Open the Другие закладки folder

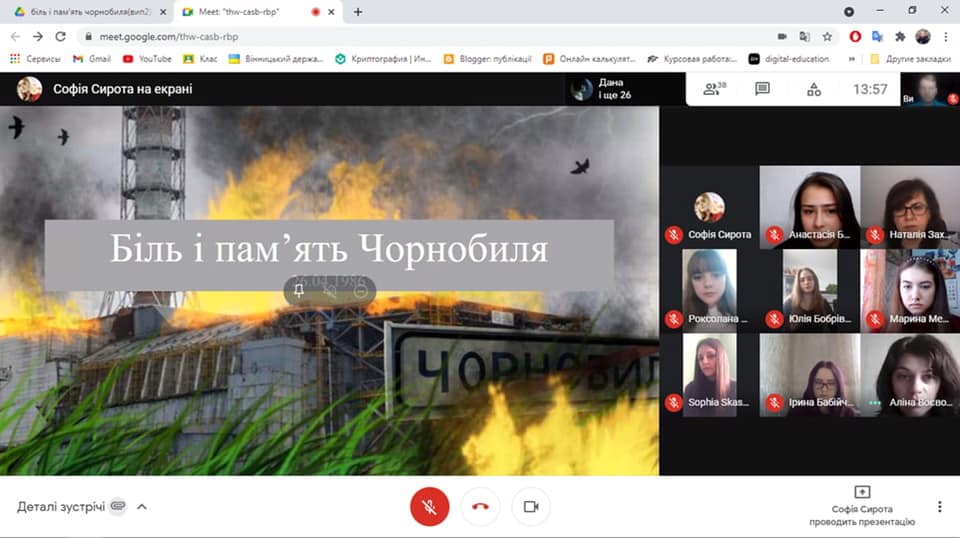click(910, 59)
